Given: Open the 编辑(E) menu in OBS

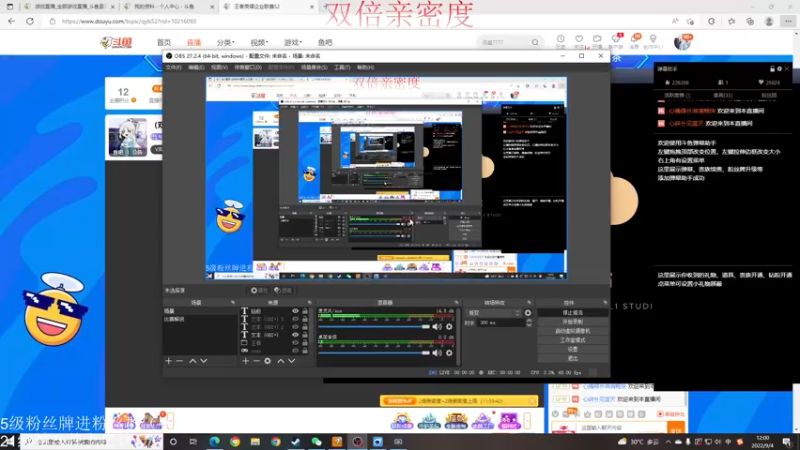Looking at the screenshot, I should pos(196,67).
